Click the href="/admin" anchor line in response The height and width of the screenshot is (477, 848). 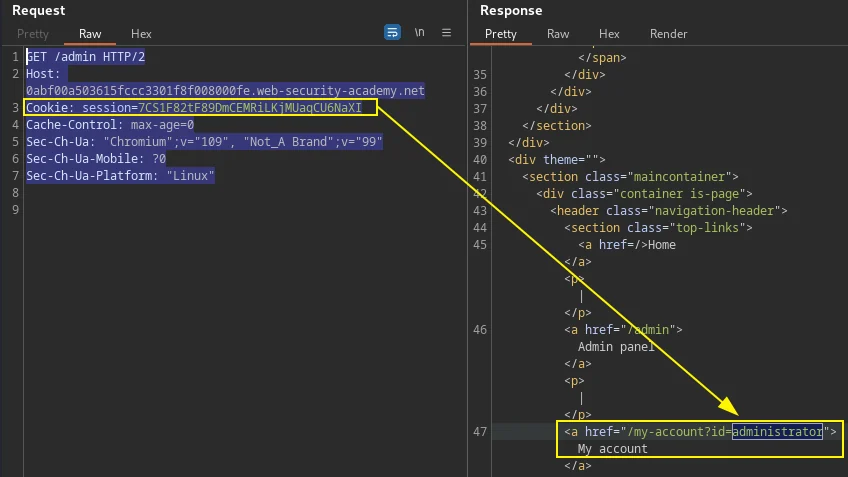click(x=623, y=329)
